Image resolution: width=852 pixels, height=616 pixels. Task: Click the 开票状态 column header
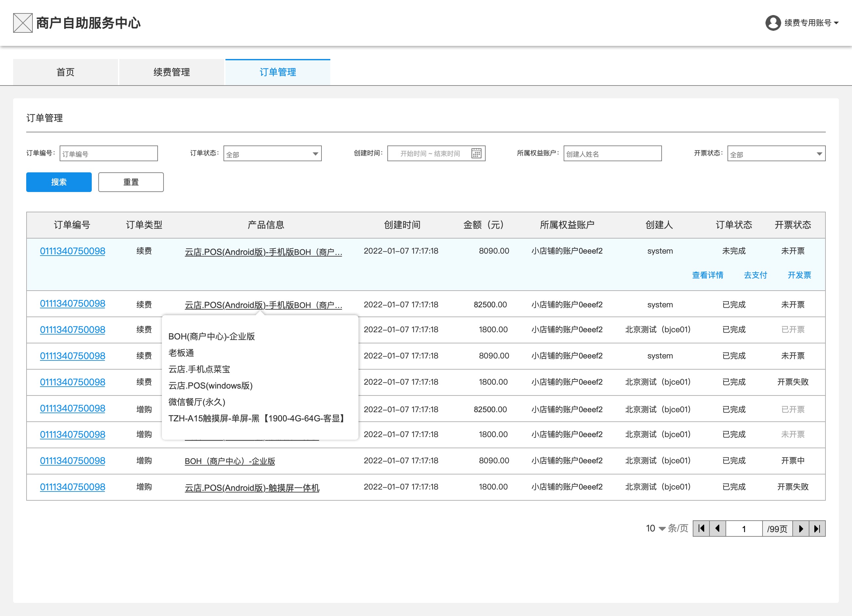[x=793, y=225]
